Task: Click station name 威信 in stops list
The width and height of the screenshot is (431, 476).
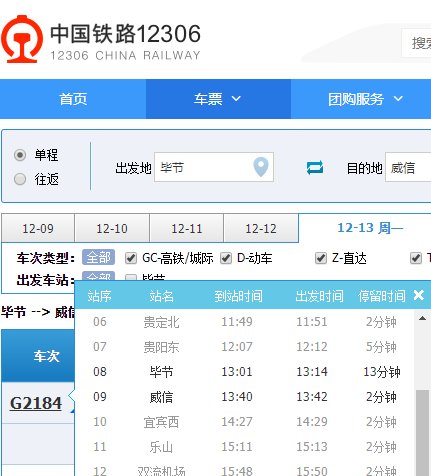Action: click(161, 397)
